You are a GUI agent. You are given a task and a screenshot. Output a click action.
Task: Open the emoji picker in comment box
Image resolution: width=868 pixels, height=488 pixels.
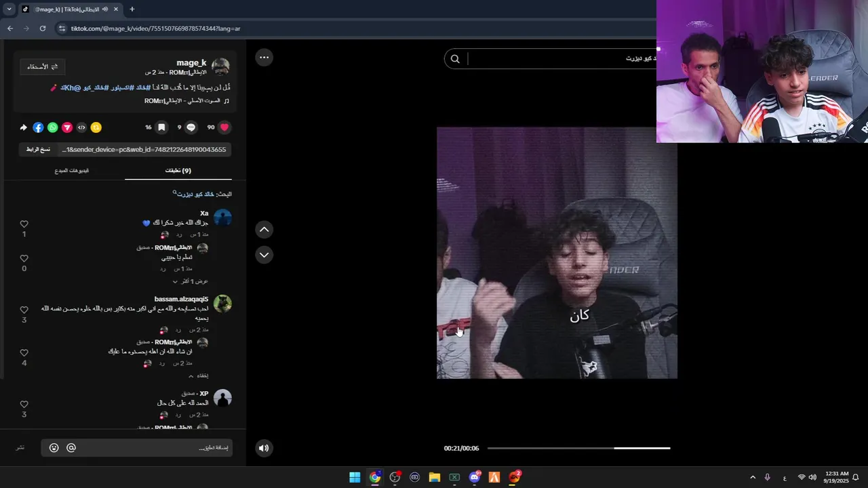(54, 448)
